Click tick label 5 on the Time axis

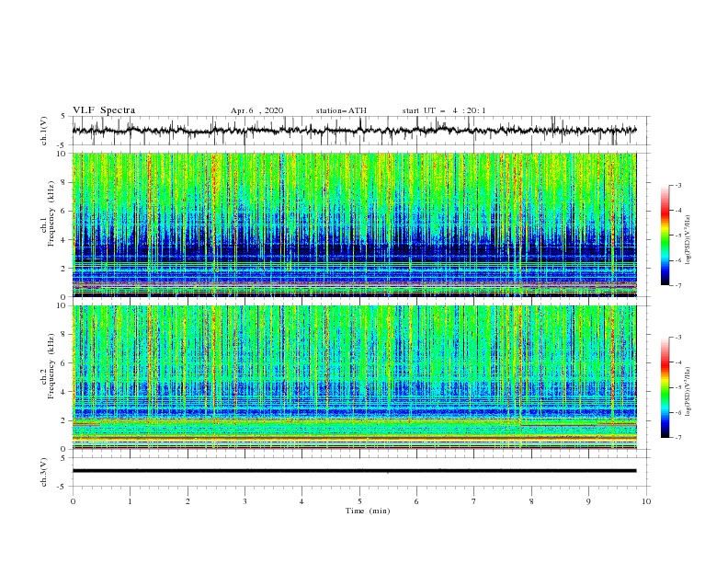coord(359,501)
